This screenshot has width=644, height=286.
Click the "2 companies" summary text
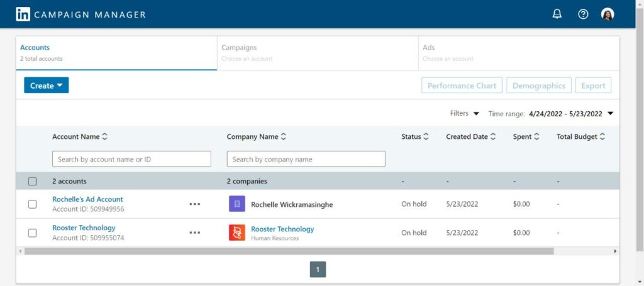(247, 181)
